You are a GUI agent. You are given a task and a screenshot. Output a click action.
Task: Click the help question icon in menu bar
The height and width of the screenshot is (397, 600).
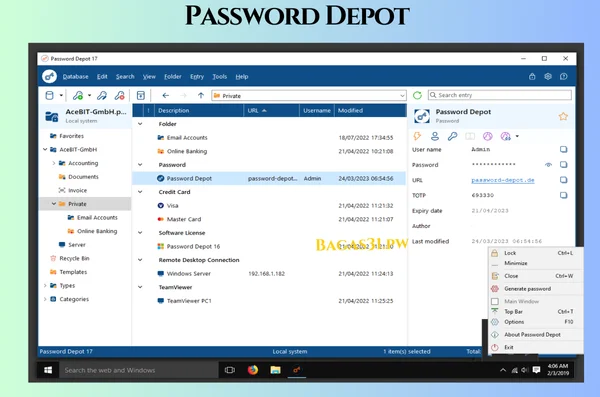click(x=563, y=76)
